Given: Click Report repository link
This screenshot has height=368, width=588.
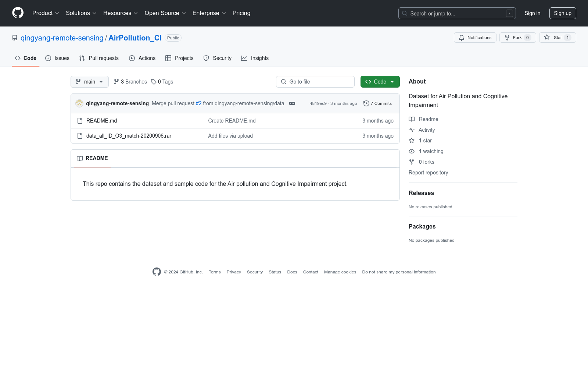Looking at the screenshot, I should 428,173.
